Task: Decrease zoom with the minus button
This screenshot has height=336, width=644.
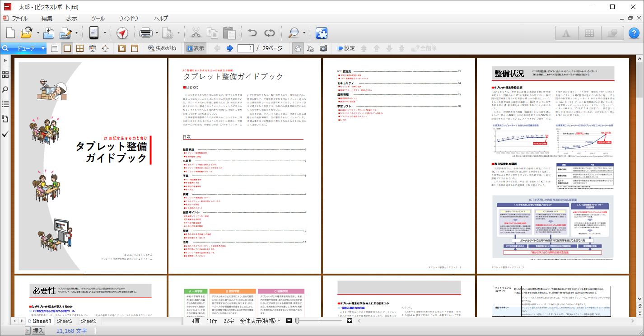Action: (x=288, y=321)
